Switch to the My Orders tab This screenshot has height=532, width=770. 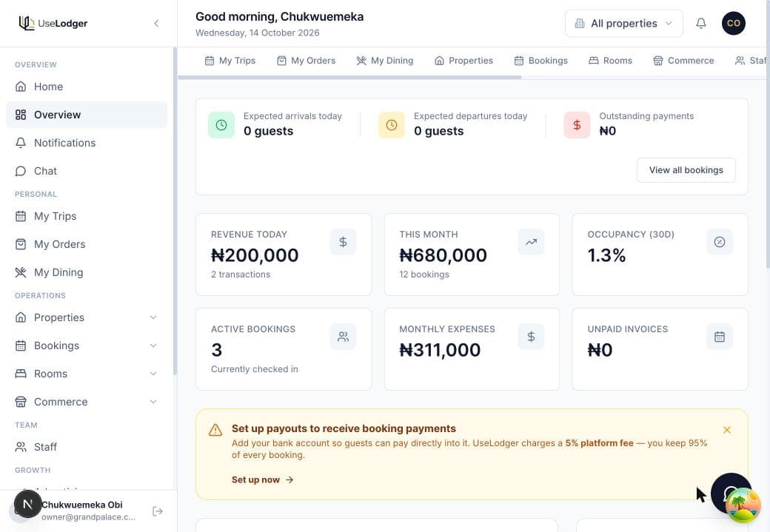pyautogui.click(x=306, y=61)
